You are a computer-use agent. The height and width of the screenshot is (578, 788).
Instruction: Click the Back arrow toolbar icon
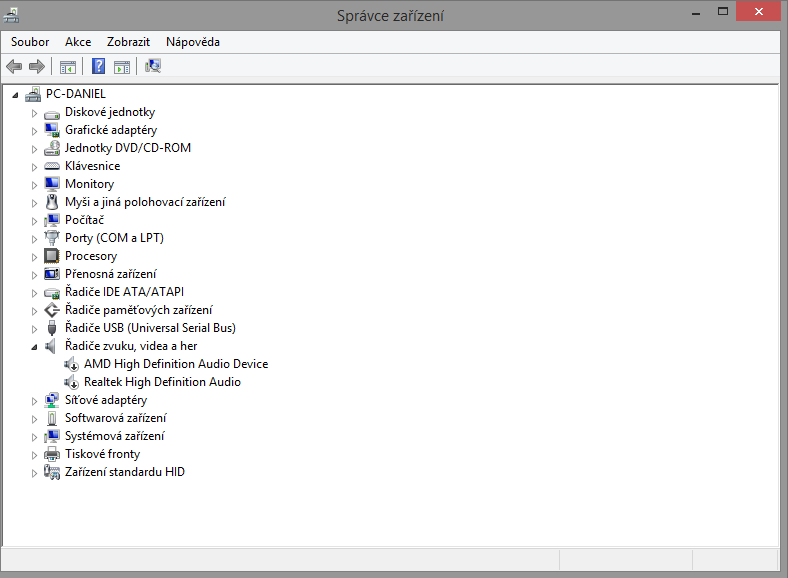(x=14, y=67)
